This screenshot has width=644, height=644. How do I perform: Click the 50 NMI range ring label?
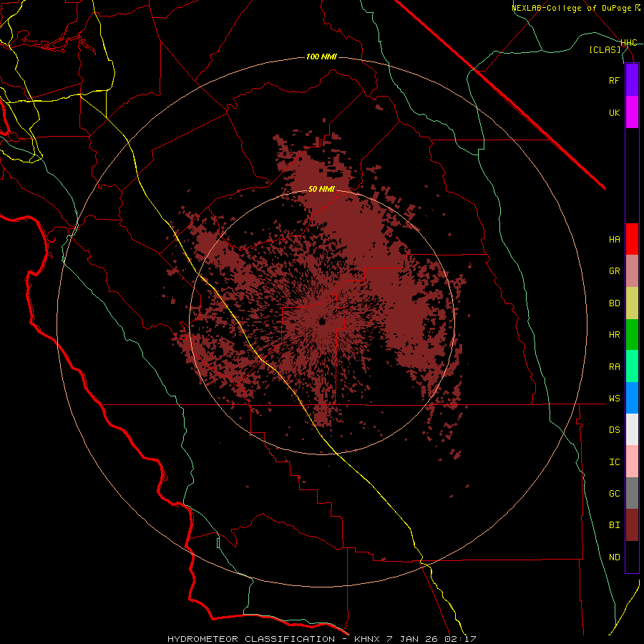point(321,189)
